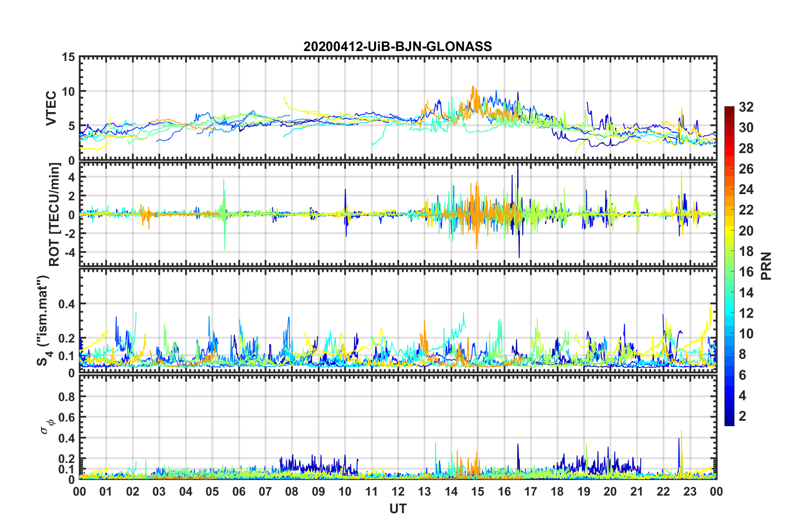Select colorbar tick label 28
This screenshot has height=532, width=796.
point(746,148)
